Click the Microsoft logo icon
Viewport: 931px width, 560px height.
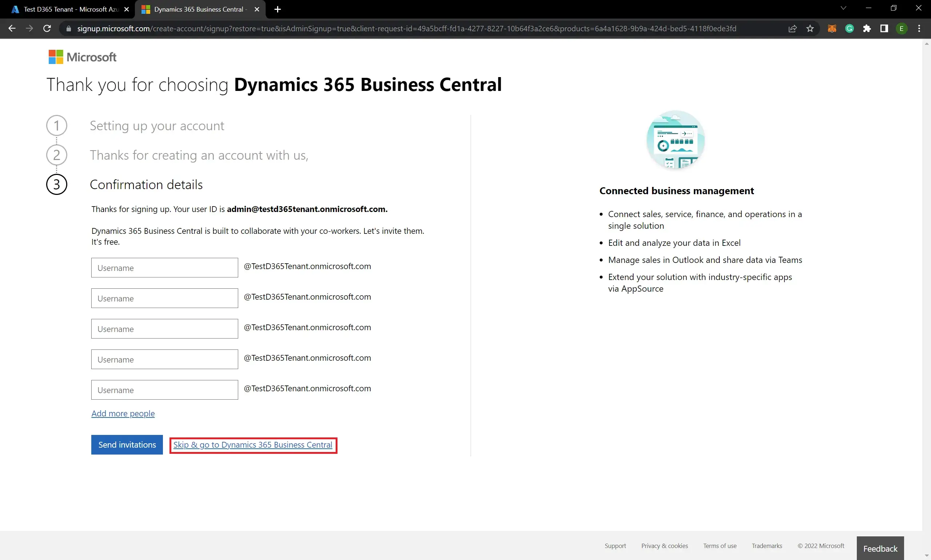pos(55,57)
